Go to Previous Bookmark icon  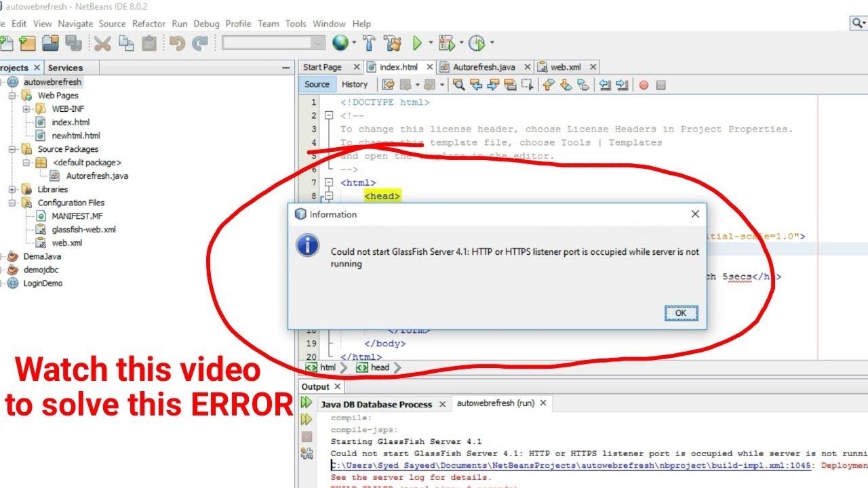click(x=548, y=85)
